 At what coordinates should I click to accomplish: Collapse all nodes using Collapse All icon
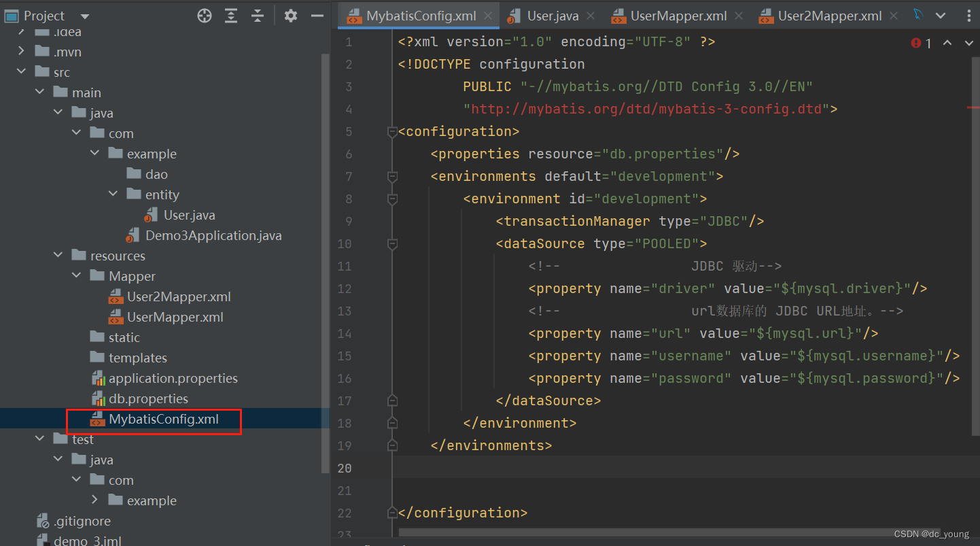258,15
